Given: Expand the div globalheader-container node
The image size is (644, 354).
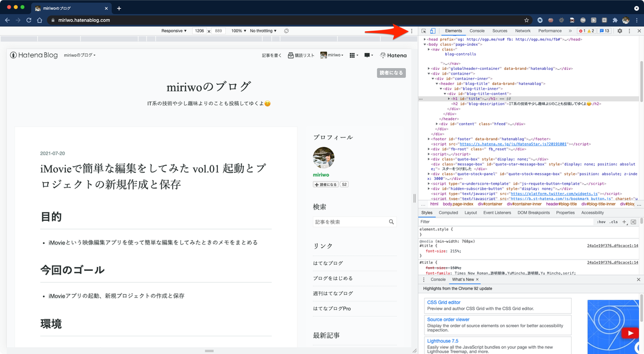Looking at the screenshot, I should 429,69.
